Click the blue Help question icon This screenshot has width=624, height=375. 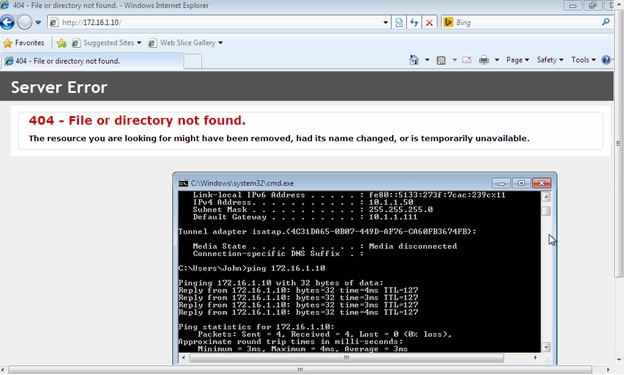606,60
